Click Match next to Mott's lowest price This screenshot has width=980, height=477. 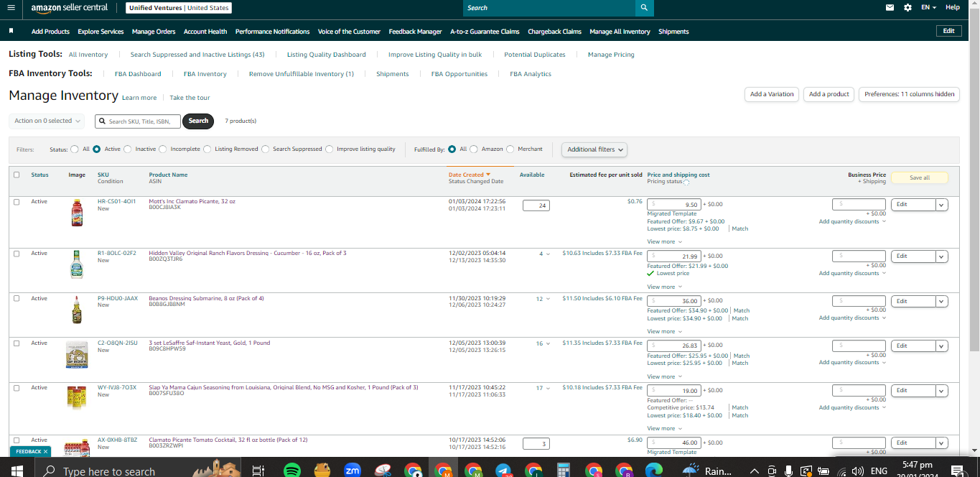click(x=739, y=228)
